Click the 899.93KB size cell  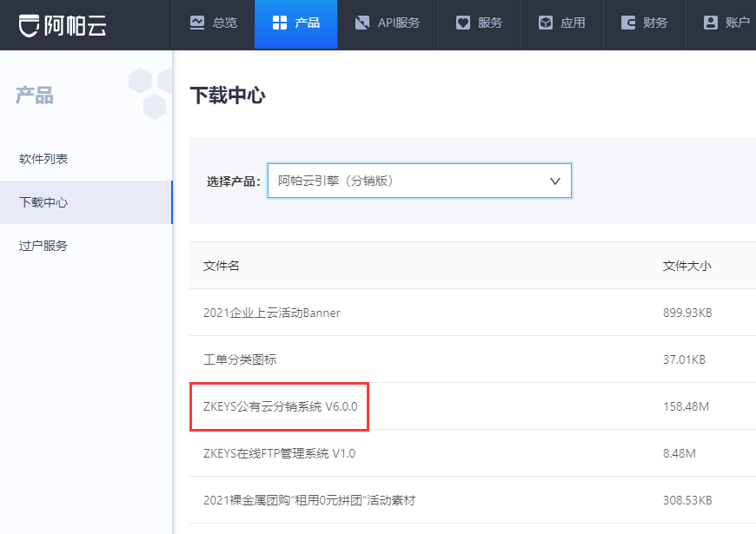click(687, 313)
